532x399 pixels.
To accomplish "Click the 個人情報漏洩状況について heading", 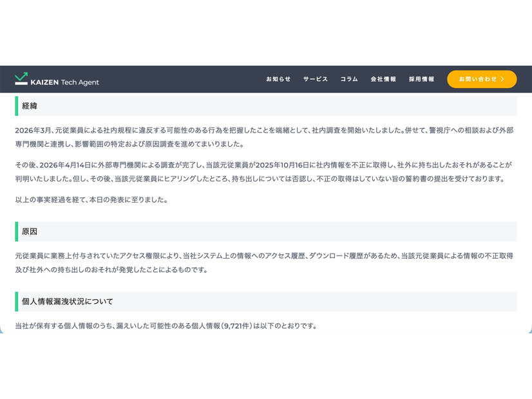I will (x=265, y=301).
